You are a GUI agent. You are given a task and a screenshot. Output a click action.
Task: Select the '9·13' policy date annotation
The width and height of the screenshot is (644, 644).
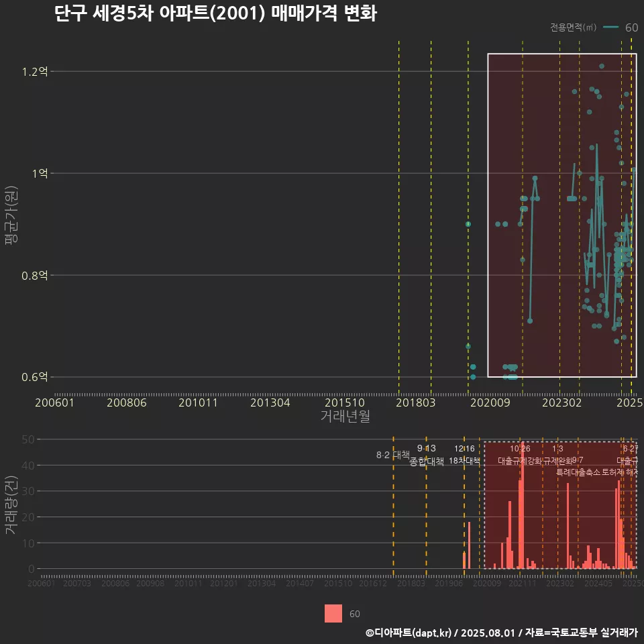pyautogui.click(x=427, y=448)
